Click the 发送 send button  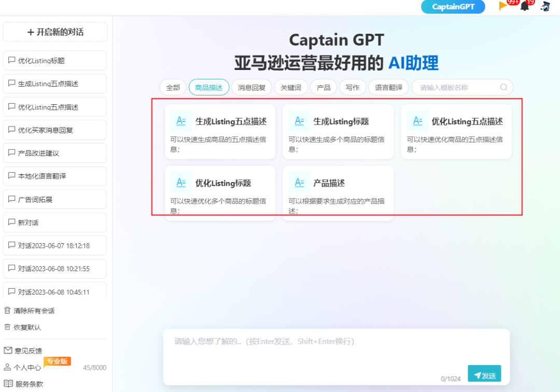tap(484, 373)
